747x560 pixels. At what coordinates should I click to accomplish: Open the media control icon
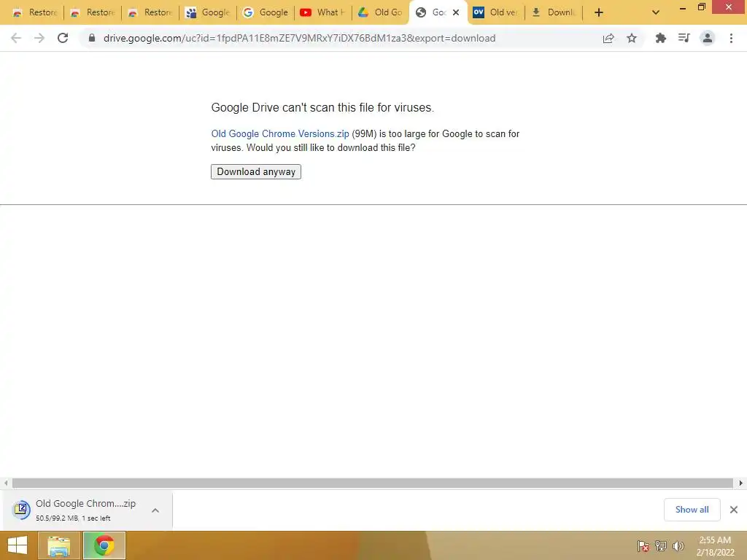684,38
